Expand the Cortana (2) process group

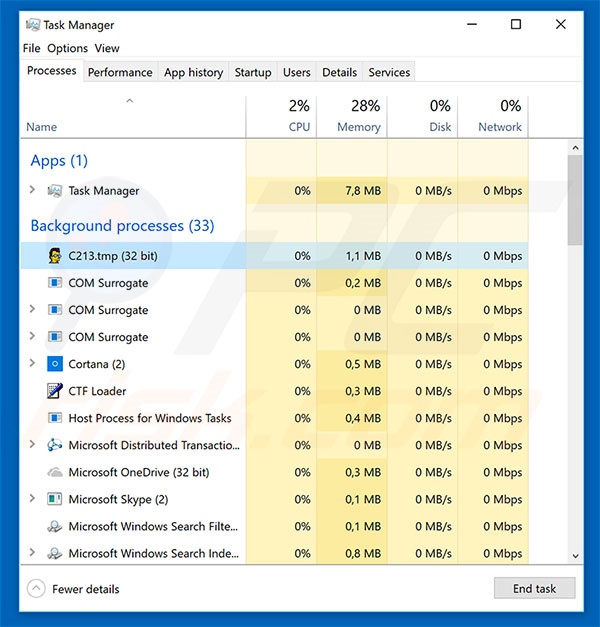point(32,363)
